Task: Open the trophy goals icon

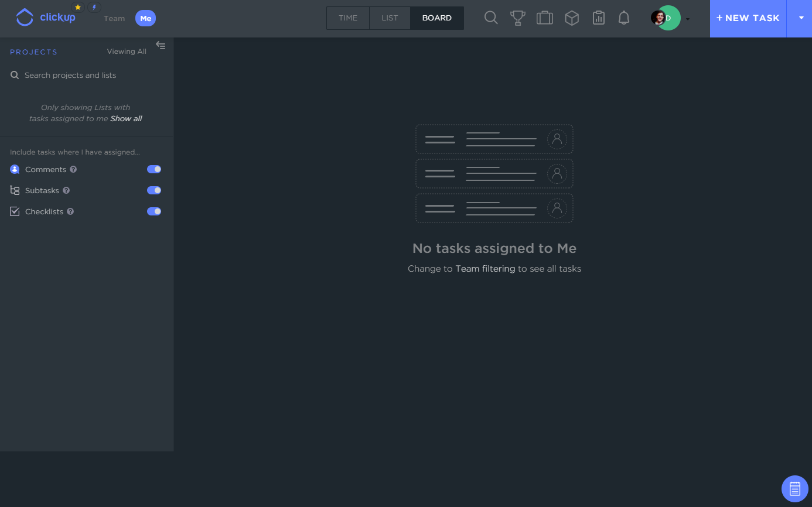Action: click(x=518, y=18)
